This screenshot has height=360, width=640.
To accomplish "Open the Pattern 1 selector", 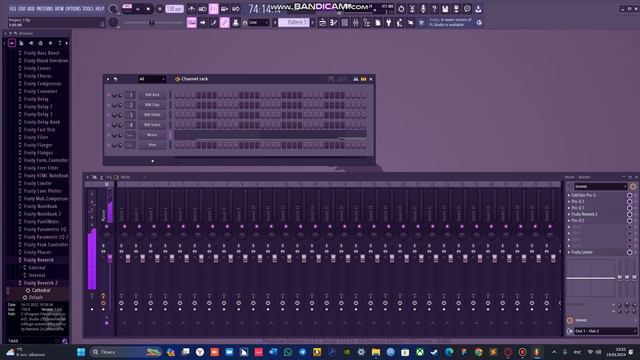I will click(x=294, y=22).
